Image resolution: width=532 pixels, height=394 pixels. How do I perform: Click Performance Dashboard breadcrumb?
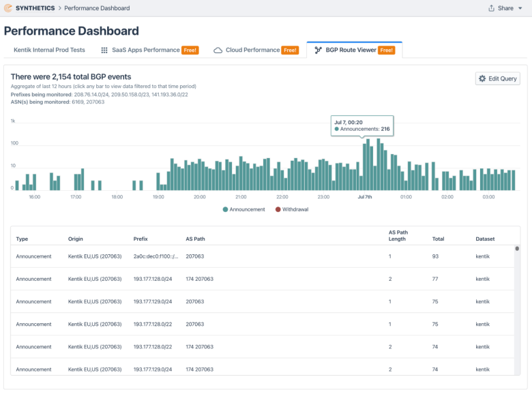97,8
